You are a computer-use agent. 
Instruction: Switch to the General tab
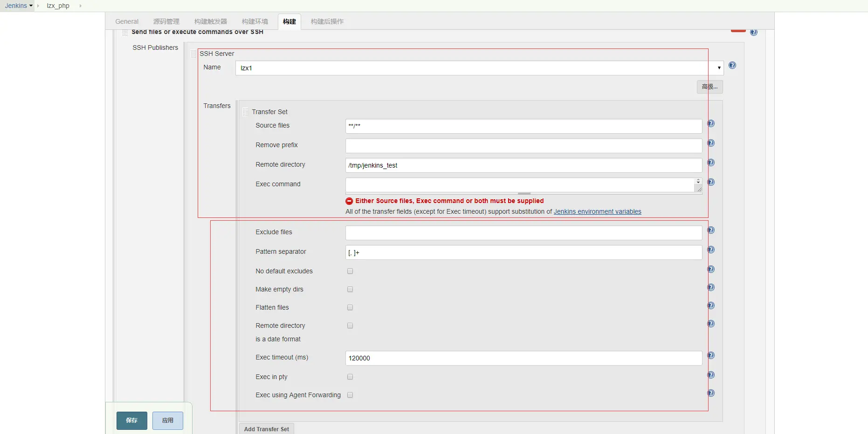(x=127, y=21)
